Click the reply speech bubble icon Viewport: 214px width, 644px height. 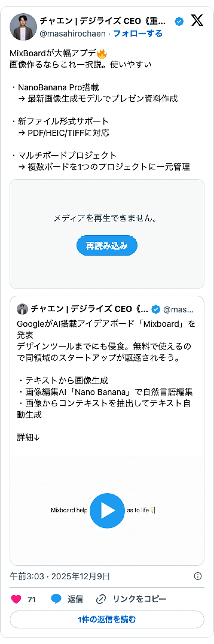[x=55, y=599]
